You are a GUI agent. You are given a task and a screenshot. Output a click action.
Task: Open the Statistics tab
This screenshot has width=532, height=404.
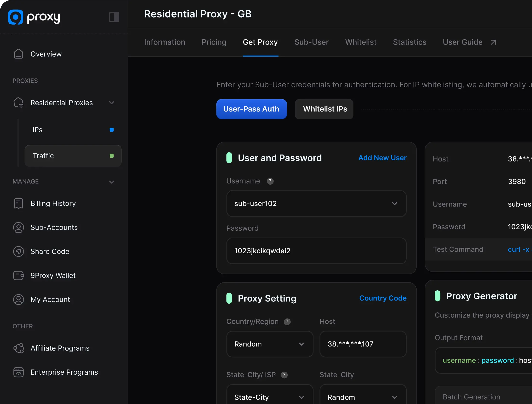(410, 42)
